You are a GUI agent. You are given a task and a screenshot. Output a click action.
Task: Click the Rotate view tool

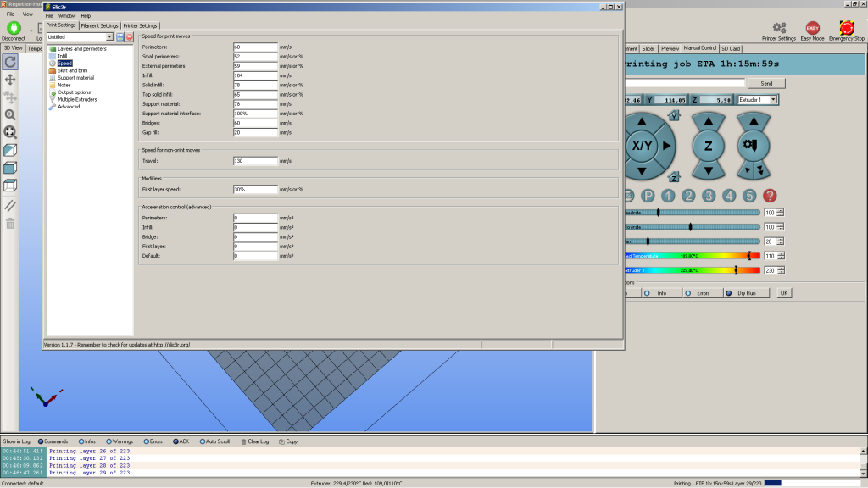[10, 62]
